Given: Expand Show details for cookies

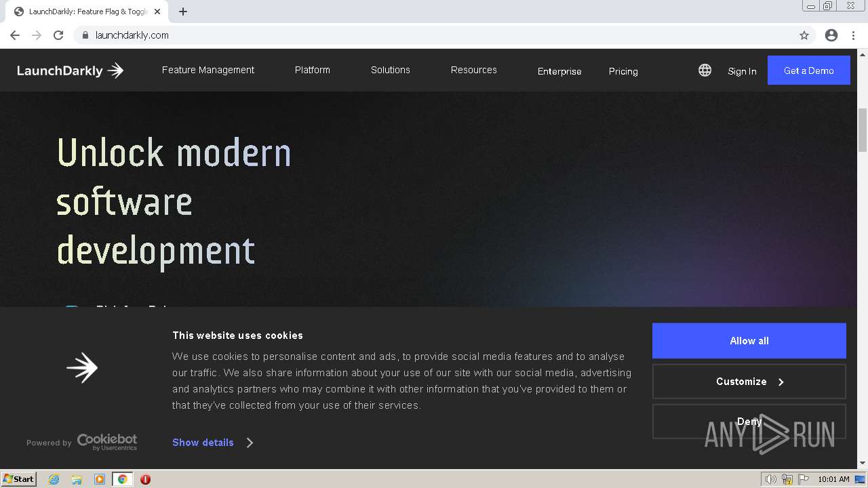Looking at the screenshot, I should 213,443.
